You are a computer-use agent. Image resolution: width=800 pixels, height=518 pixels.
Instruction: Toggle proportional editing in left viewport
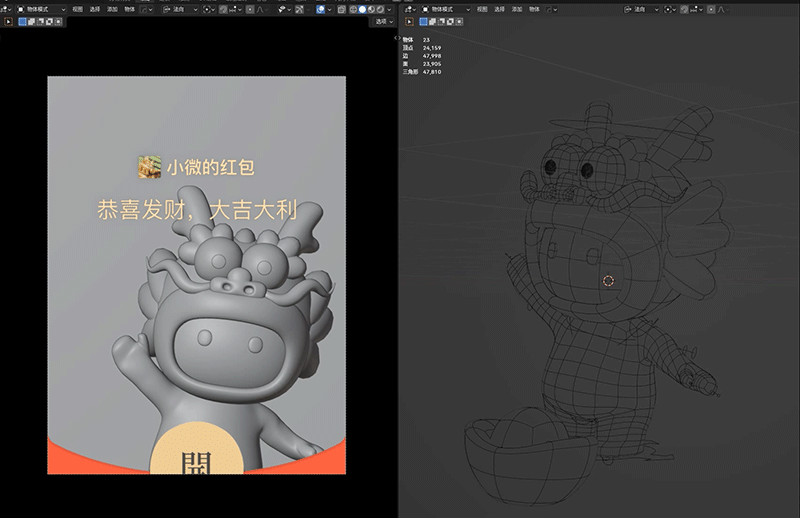point(250,9)
